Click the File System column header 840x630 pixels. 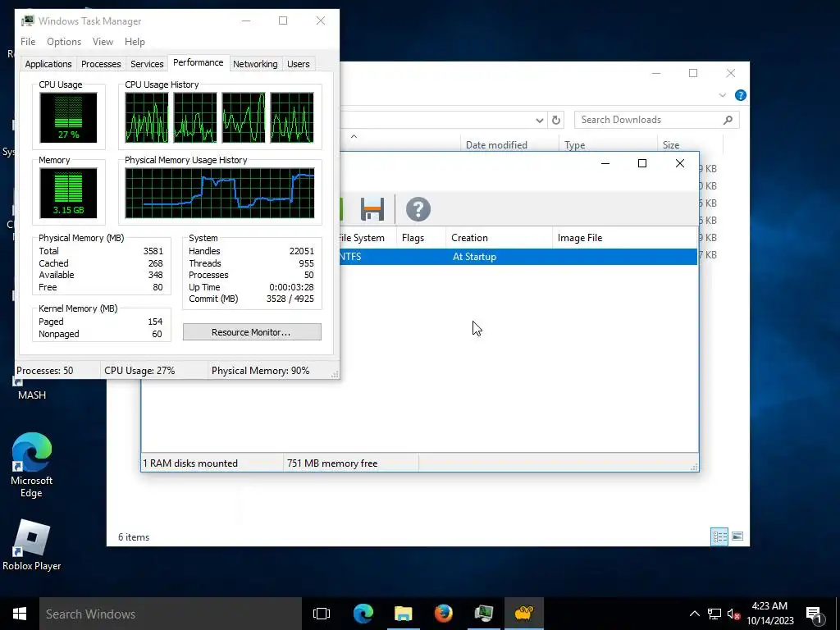(x=367, y=238)
